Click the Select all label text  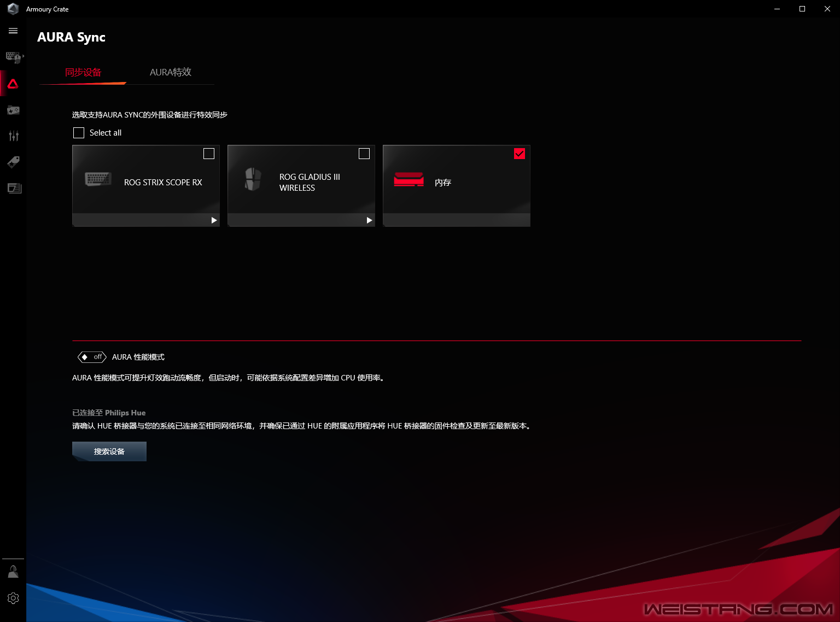(106, 133)
